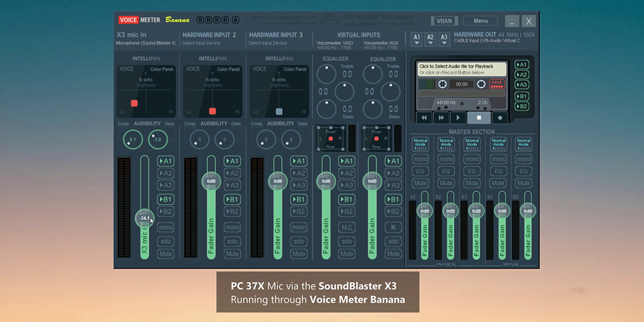The width and height of the screenshot is (644, 322).
Task: Switch A1 bus Normal mode
Action: point(420,144)
